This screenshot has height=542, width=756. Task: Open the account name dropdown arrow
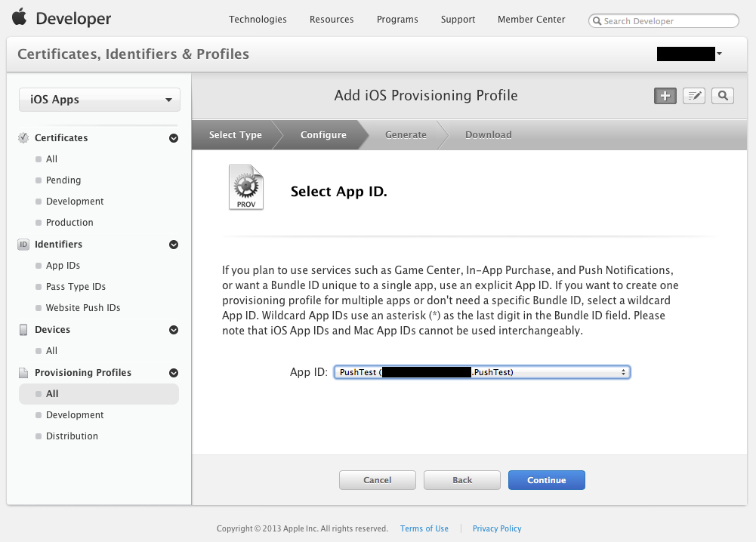point(719,54)
